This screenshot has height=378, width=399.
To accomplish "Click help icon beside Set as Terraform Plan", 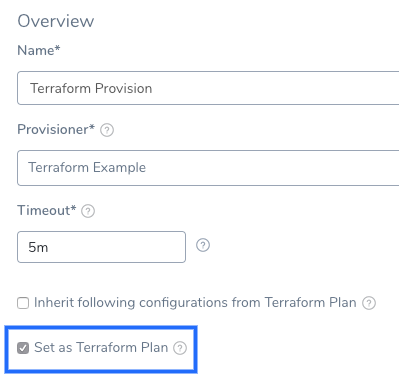I will tap(180, 348).
